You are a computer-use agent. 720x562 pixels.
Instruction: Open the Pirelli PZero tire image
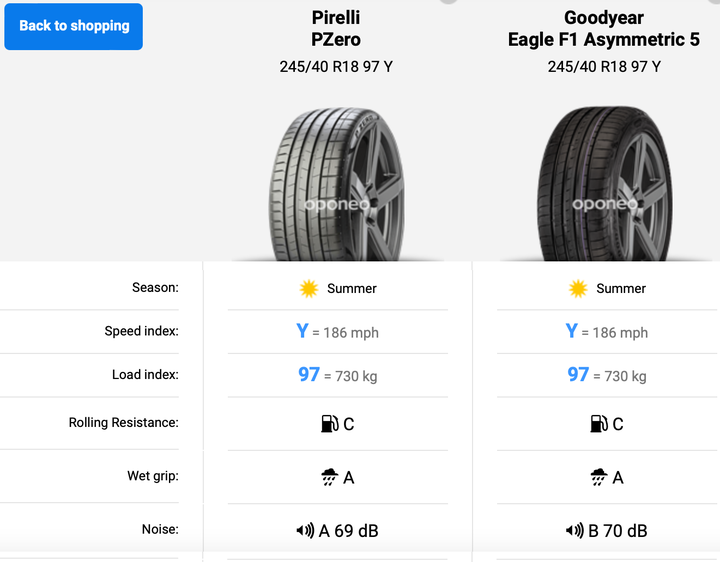tap(337, 184)
